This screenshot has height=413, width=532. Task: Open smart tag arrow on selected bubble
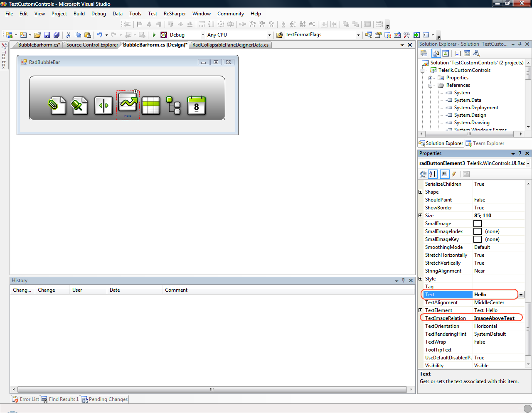tap(135, 91)
